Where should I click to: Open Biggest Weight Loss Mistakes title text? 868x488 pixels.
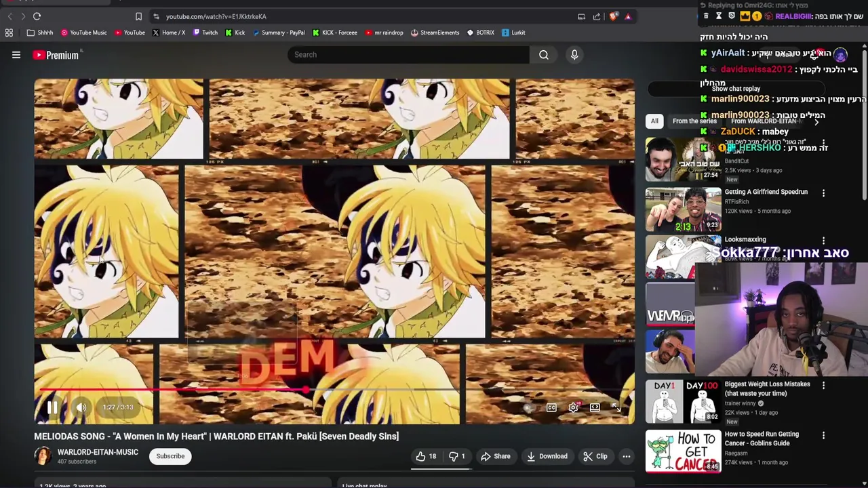pos(767,388)
